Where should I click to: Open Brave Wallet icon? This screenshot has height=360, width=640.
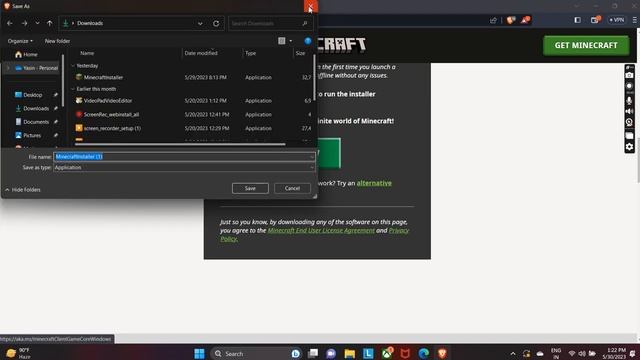click(x=596, y=20)
